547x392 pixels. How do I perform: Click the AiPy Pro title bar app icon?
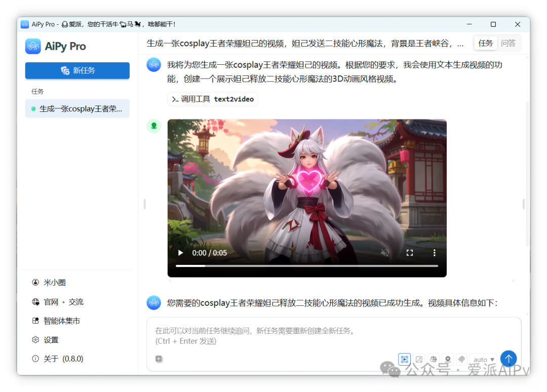25,24
